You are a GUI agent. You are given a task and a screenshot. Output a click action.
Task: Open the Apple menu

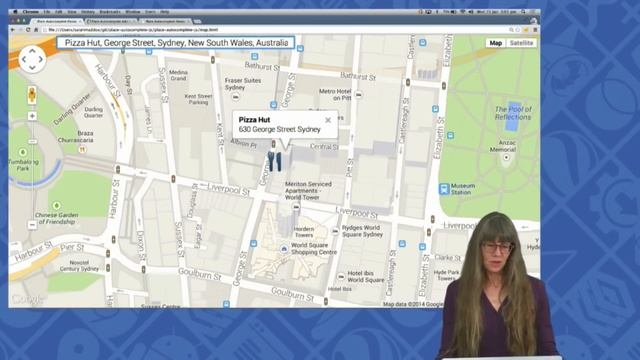tap(15, 12)
